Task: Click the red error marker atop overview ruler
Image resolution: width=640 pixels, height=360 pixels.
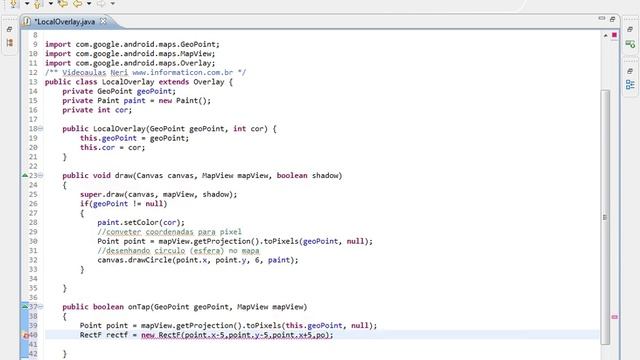Action: [614, 36]
